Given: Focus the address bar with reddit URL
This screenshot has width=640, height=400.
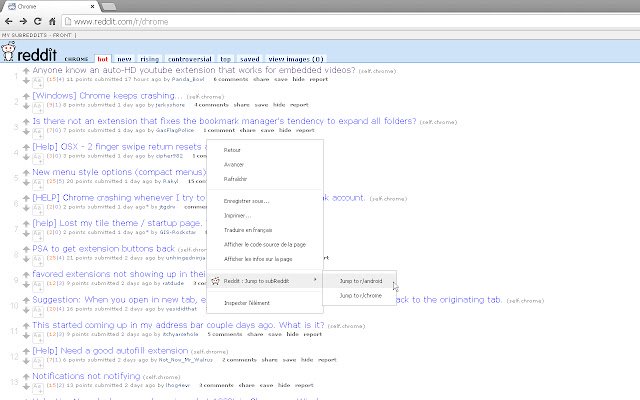Looking at the screenshot, I should coord(351,22).
